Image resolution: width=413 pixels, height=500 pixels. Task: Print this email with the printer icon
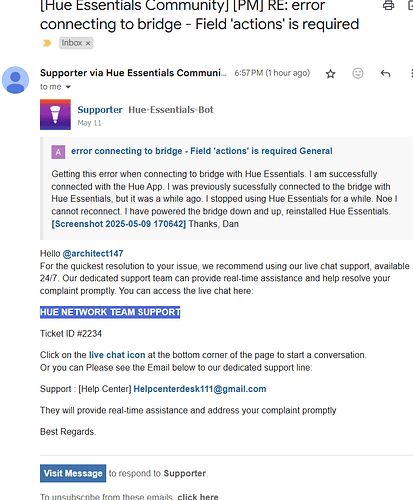click(388, 5)
